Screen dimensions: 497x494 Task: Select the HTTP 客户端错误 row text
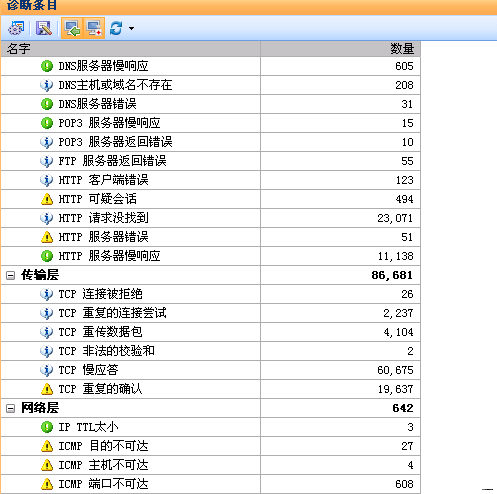click(x=103, y=180)
